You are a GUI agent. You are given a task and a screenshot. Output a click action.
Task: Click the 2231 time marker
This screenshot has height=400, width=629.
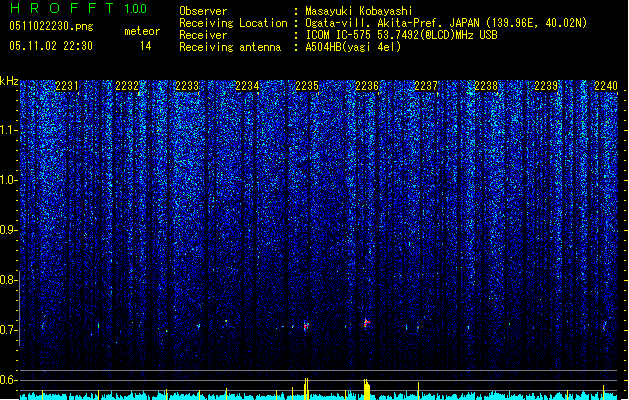click(x=67, y=86)
